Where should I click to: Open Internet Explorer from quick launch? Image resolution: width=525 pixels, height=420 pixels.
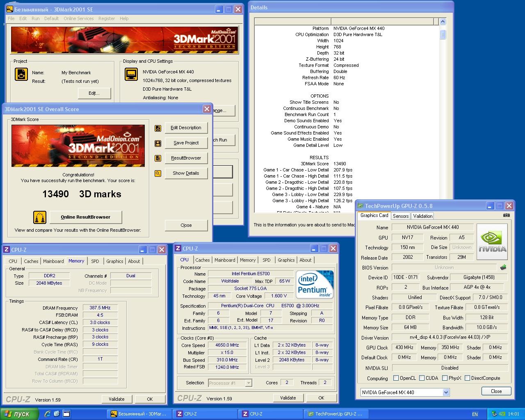pos(48,414)
